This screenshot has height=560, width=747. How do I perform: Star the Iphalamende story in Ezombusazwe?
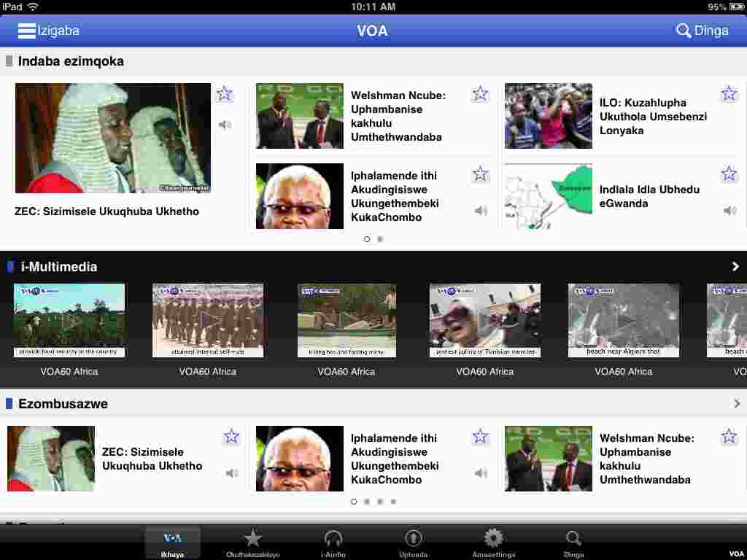pyautogui.click(x=480, y=436)
